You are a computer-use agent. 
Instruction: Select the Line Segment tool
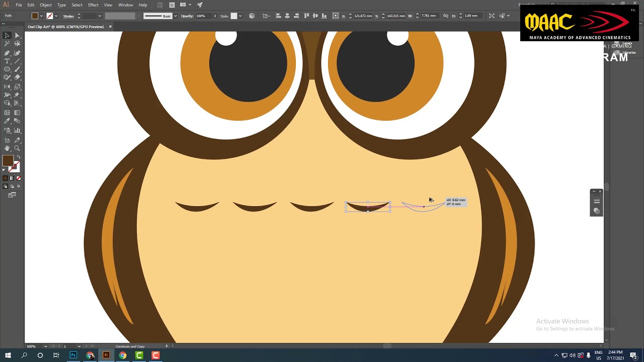click(17, 61)
